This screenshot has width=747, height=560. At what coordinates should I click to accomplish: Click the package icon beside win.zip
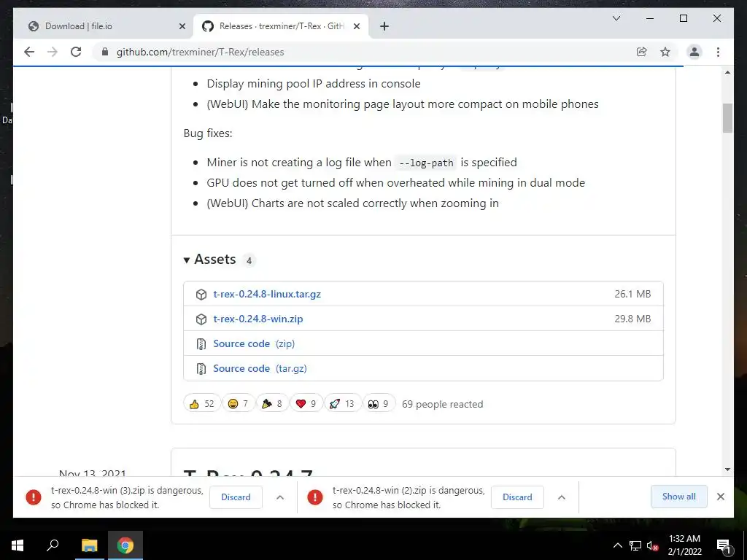point(201,319)
